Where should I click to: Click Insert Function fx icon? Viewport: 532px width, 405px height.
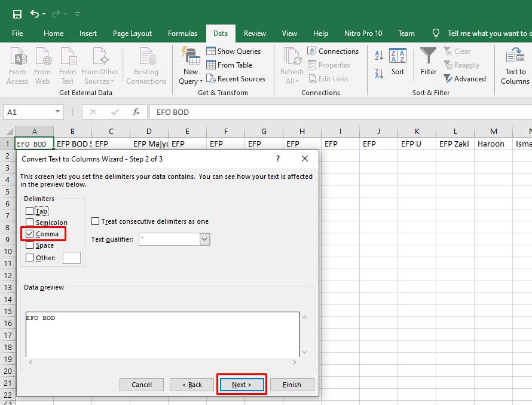[136, 112]
